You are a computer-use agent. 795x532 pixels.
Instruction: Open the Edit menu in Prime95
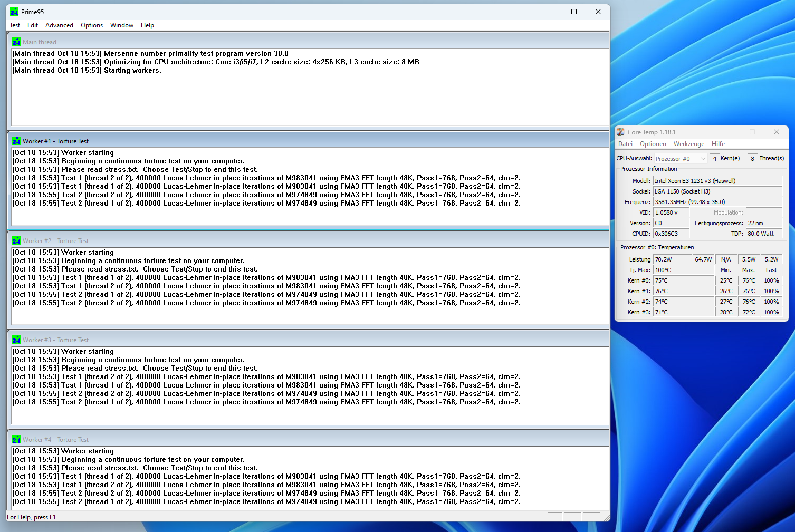(x=33, y=25)
